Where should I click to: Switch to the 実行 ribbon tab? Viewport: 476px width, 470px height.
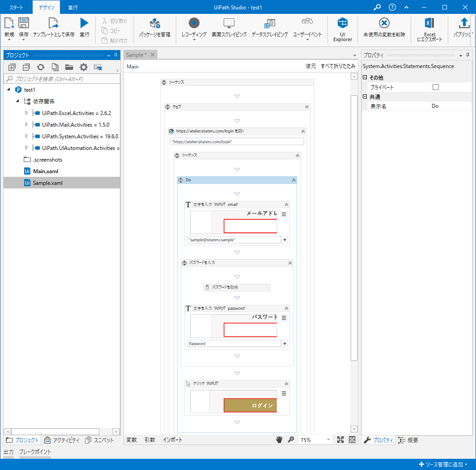point(73,8)
